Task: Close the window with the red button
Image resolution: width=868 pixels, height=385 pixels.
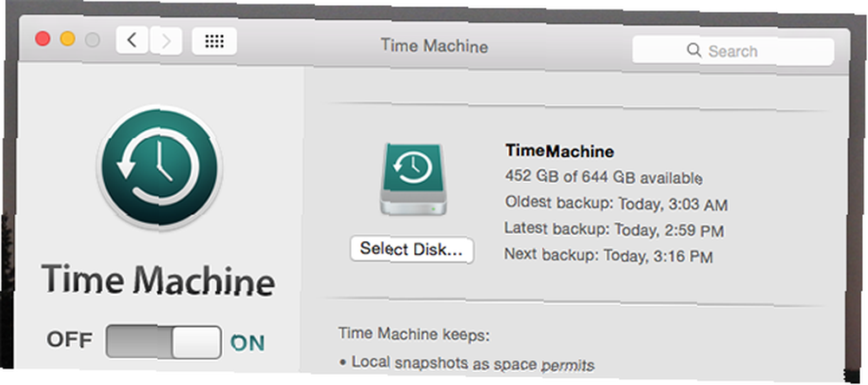Action: (x=43, y=39)
